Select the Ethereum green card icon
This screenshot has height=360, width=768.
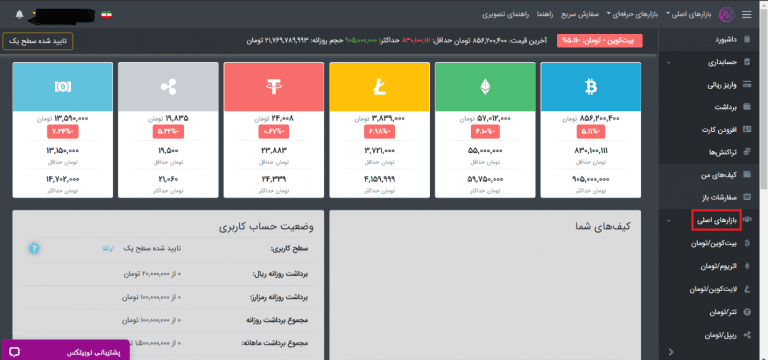pyautogui.click(x=485, y=87)
